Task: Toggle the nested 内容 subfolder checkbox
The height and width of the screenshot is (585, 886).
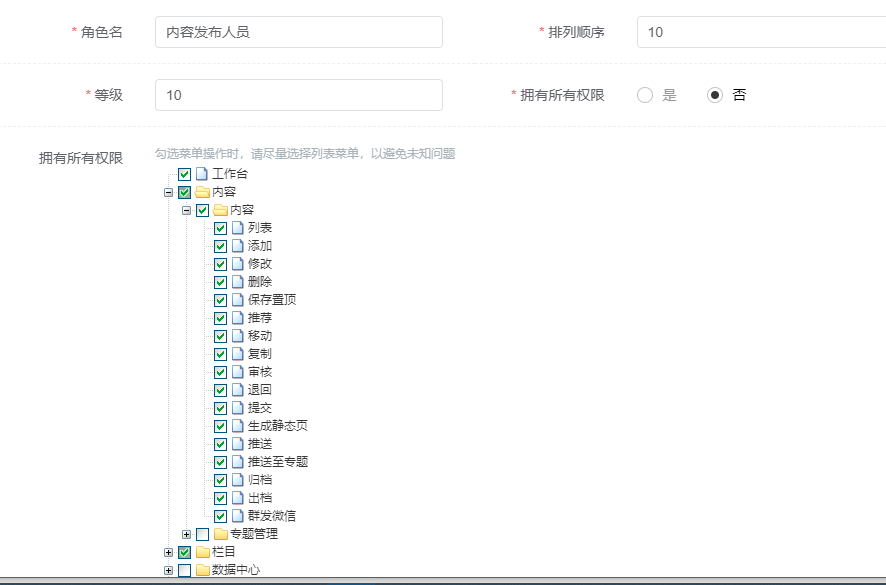Action: [x=202, y=210]
